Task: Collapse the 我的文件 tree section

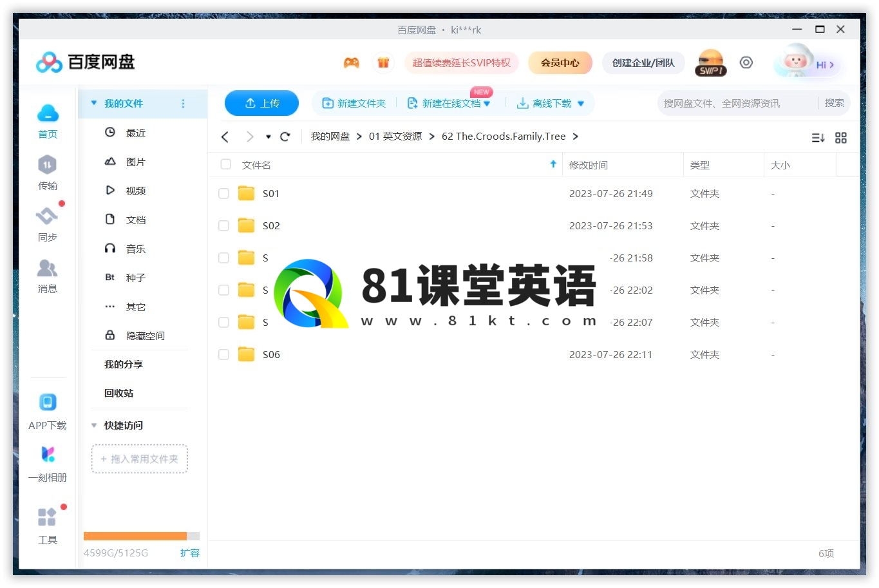Action: click(94, 103)
